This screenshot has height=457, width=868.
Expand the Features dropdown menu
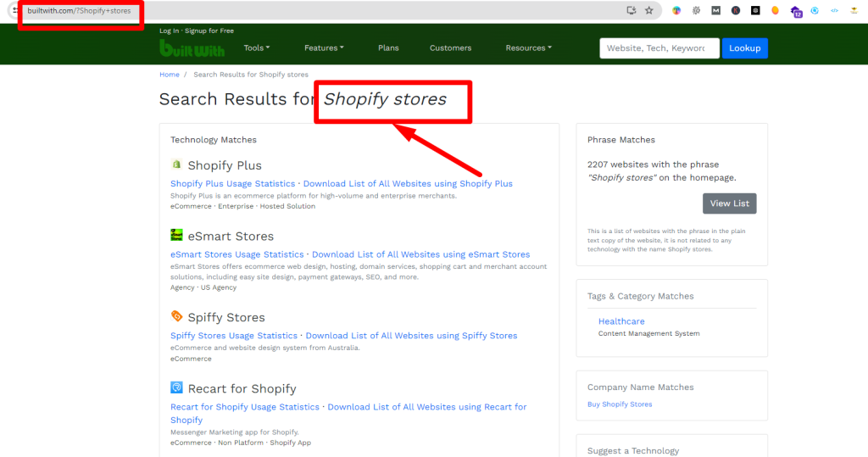[x=324, y=48]
